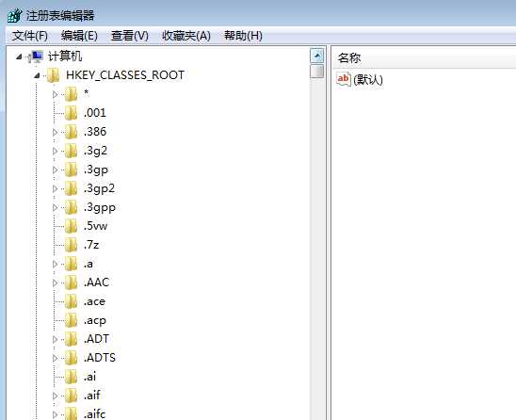Select the (默认) value entry

click(x=368, y=80)
